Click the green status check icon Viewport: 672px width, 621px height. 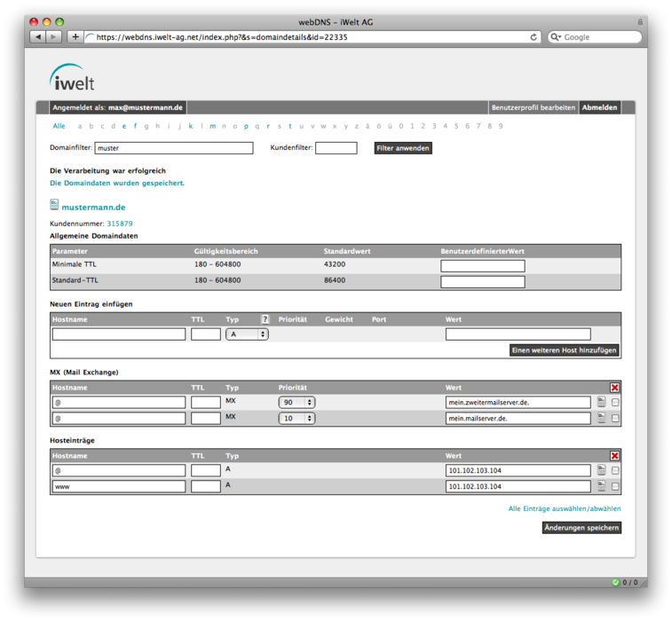616,583
